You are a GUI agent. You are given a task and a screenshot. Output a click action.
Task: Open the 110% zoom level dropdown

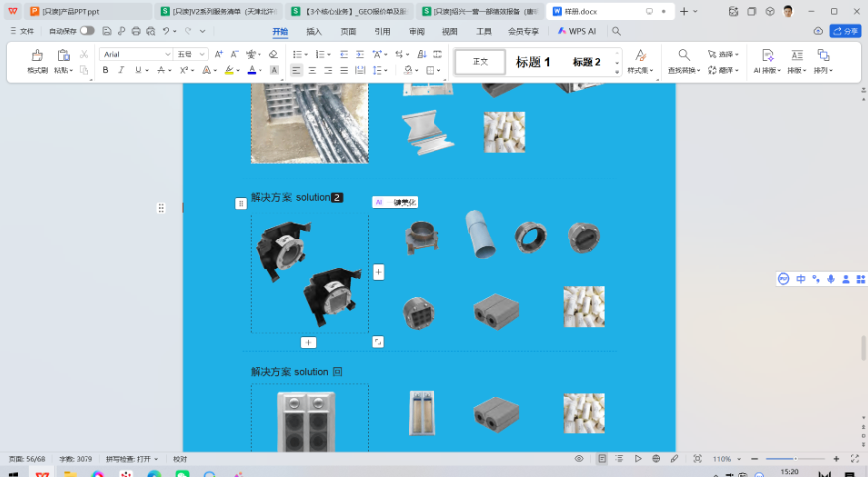pos(724,459)
